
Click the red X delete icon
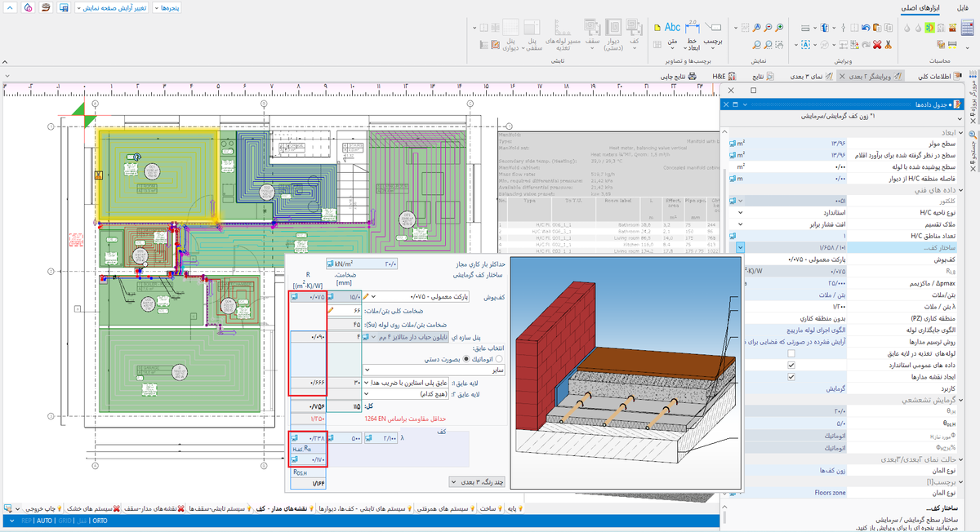tap(876, 45)
